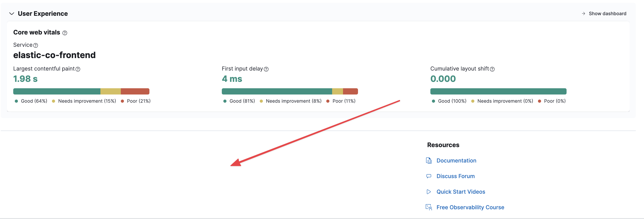644x219 pixels.
Task: Toggle the Poor (11%) legend entry
Action: click(x=344, y=101)
